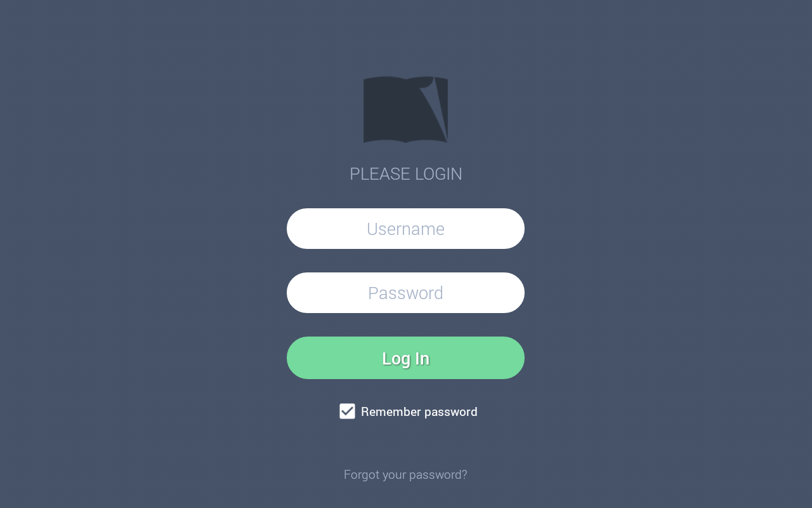Open the Forgot your password? link
This screenshot has height=508, width=812.
click(x=405, y=474)
